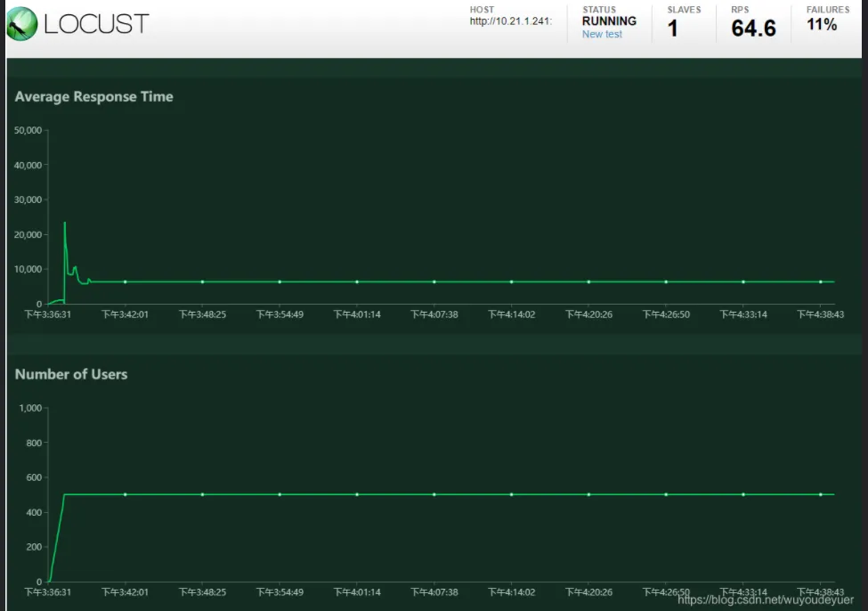
Task: Click response time data point at 下午4:33:14
Action: point(743,282)
